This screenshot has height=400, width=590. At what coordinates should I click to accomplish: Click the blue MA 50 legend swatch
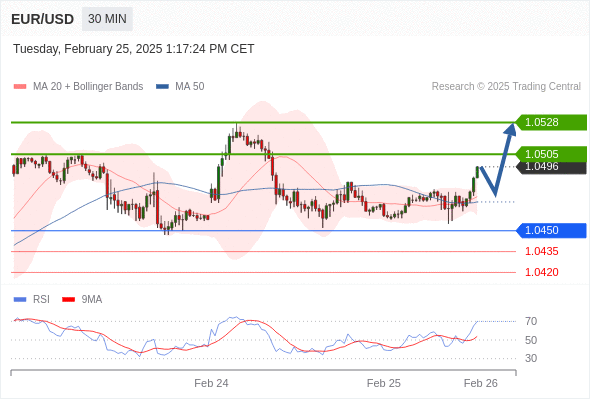pyautogui.click(x=162, y=87)
